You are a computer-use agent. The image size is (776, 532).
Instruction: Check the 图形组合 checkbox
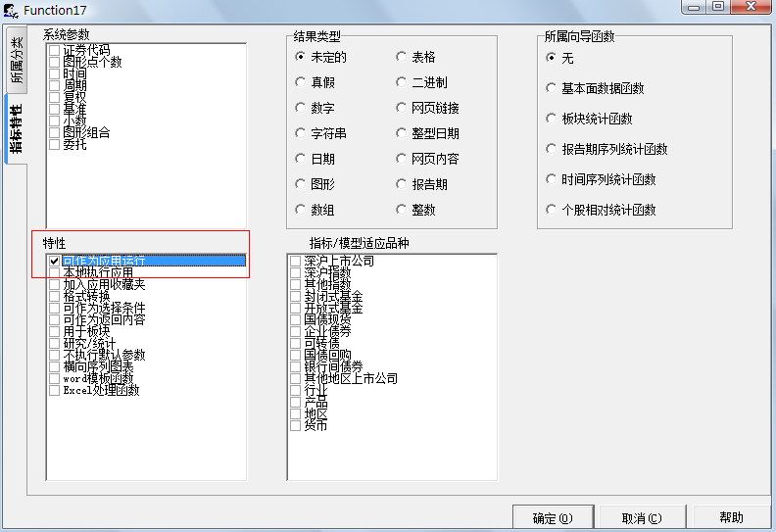click(x=54, y=132)
